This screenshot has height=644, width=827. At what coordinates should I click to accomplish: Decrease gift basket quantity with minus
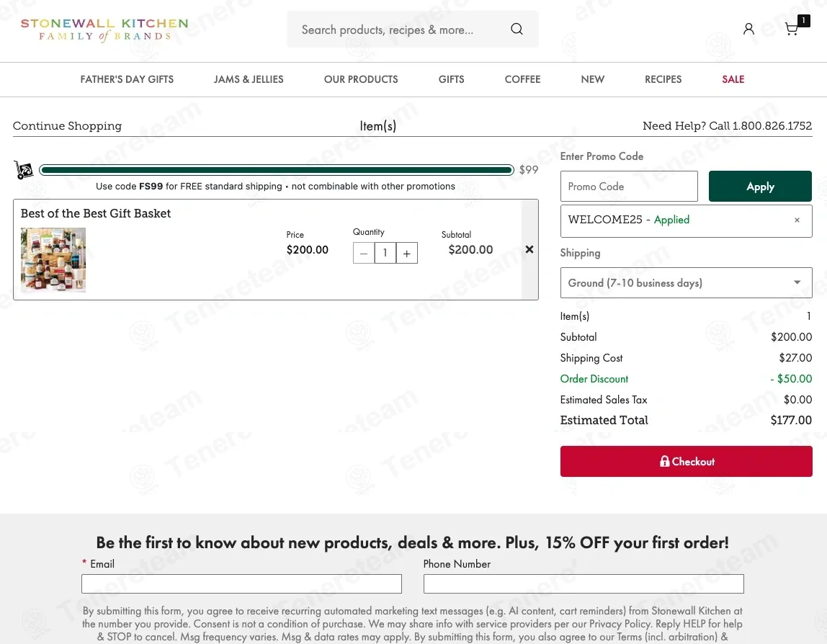tap(363, 253)
